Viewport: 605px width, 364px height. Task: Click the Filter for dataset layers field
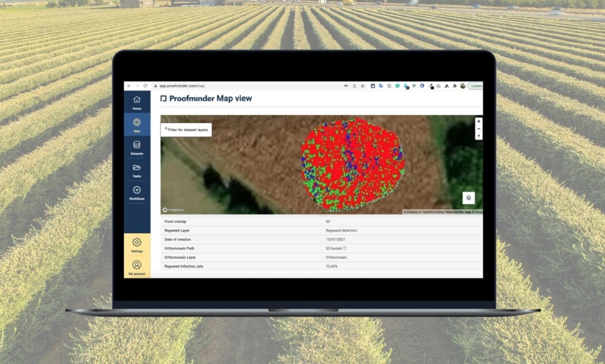(187, 130)
